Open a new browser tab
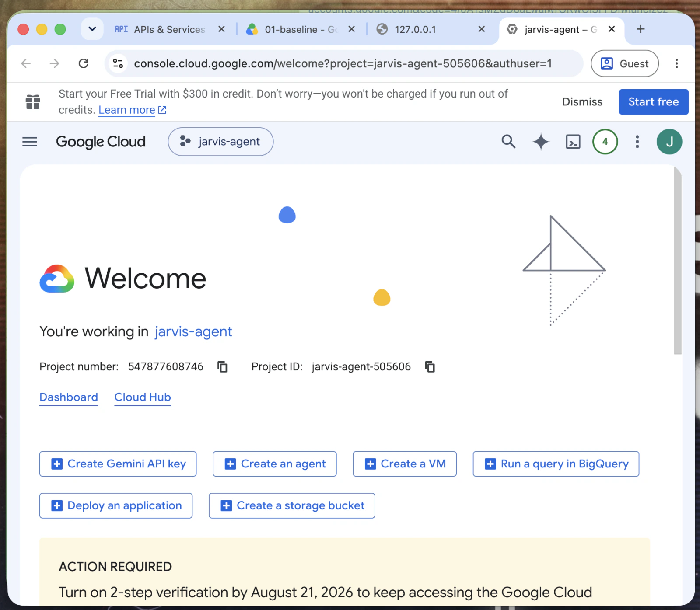700x610 pixels. pyautogui.click(x=640, y=29)
